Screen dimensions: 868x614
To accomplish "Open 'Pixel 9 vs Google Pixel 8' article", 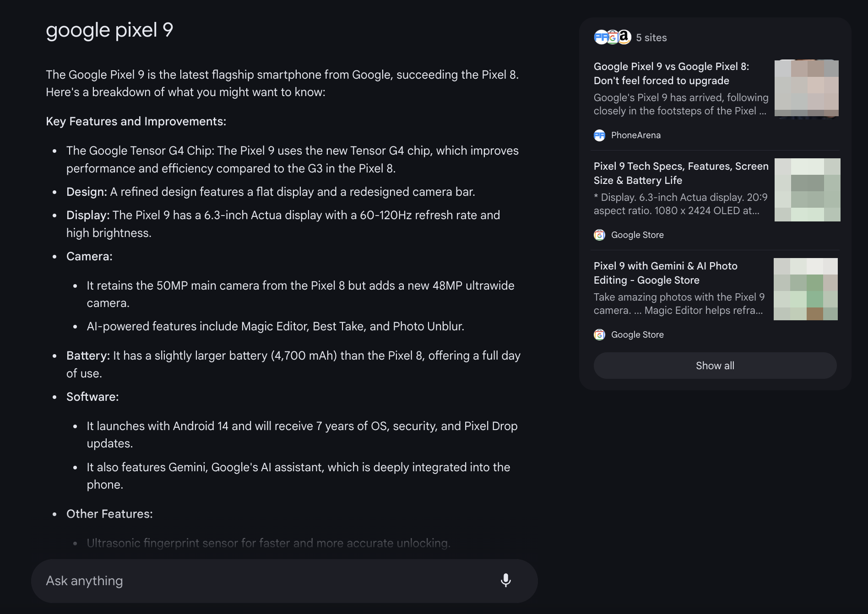I will pyautogui.click(x=671, y=74).
